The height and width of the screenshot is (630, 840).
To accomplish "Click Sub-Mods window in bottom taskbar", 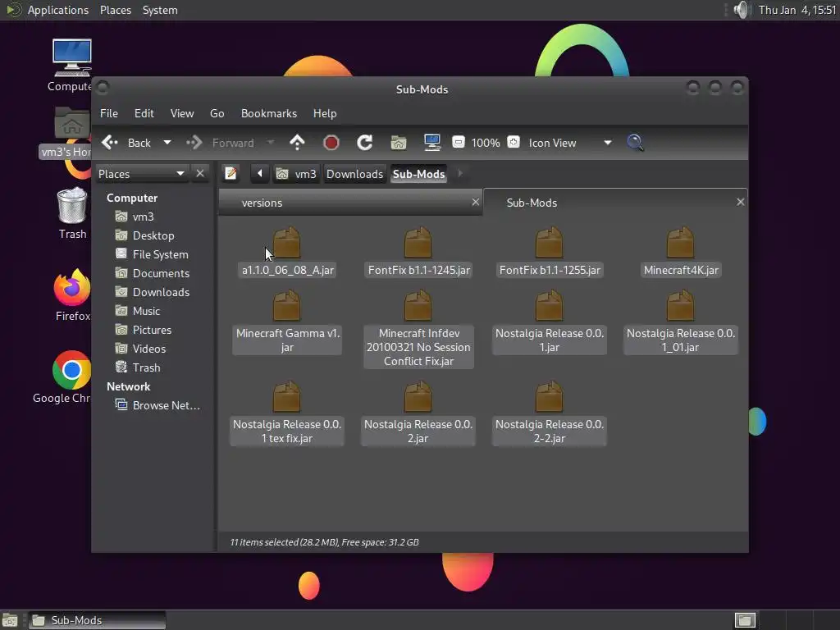I will 97,620.
